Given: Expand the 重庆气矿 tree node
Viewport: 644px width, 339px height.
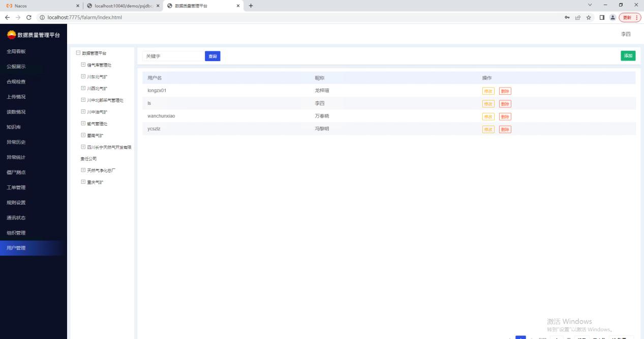Looking at the screenshot, I should pos(83,182).
